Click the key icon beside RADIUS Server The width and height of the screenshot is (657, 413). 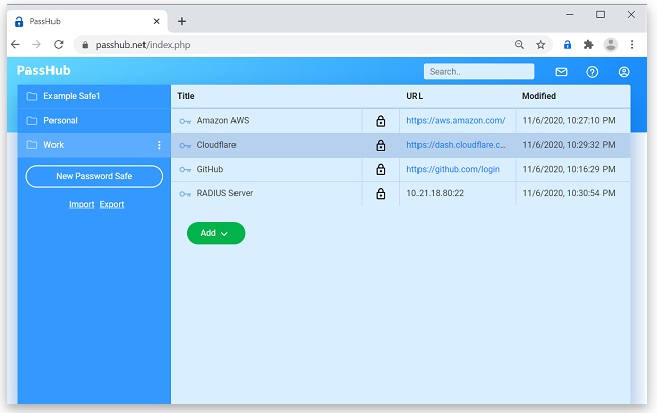185,194
